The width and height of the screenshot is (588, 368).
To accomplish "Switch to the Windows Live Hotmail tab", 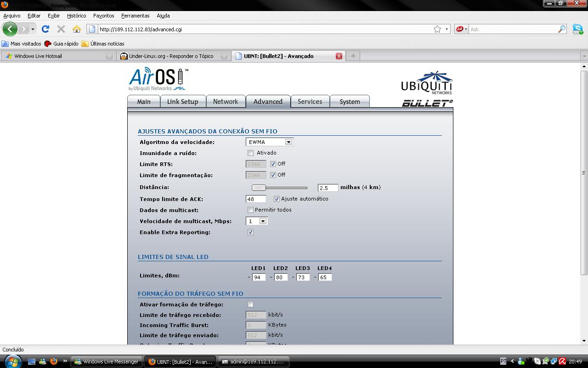I will click(x=58, y=56).
